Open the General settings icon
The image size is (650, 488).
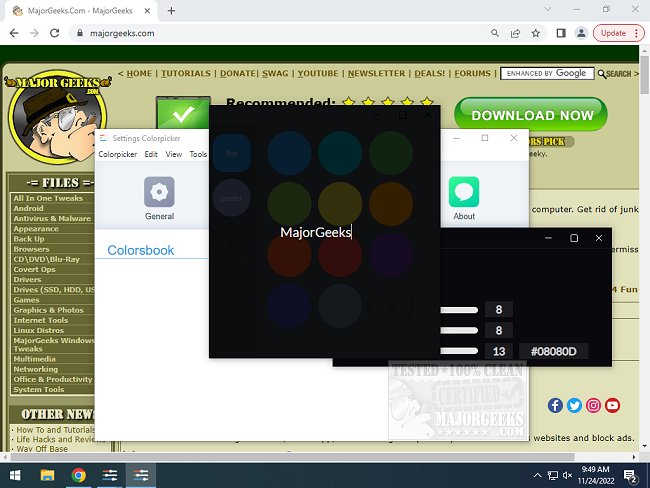[x=159, y=192]
